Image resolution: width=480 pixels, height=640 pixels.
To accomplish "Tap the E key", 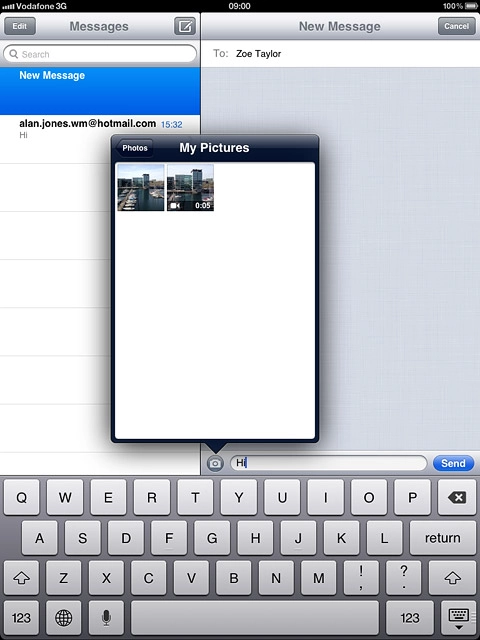I will pos(108,497).
